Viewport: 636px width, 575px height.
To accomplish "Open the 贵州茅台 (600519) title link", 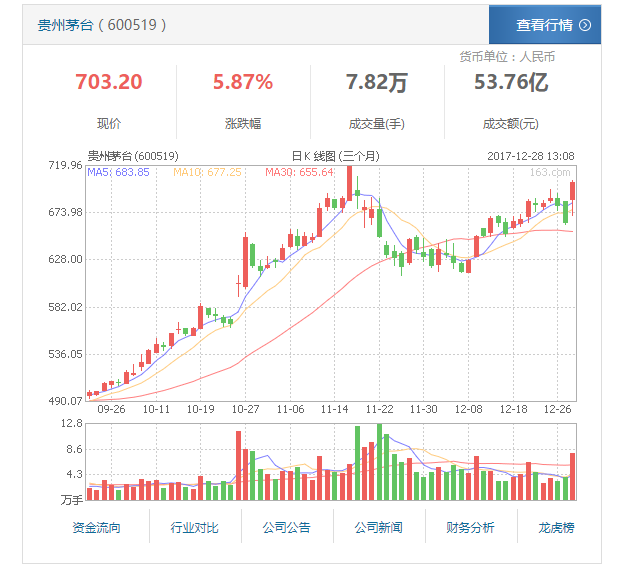I will (x=102, y=25).
